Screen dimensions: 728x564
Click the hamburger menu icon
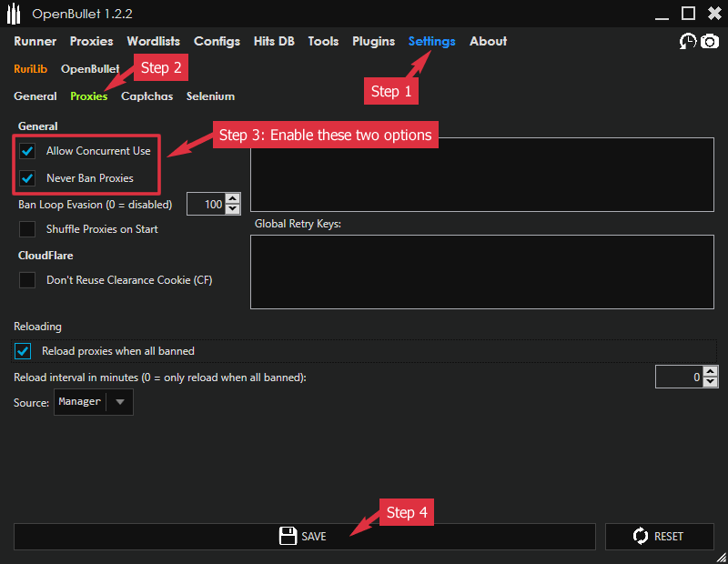point(14,13)
